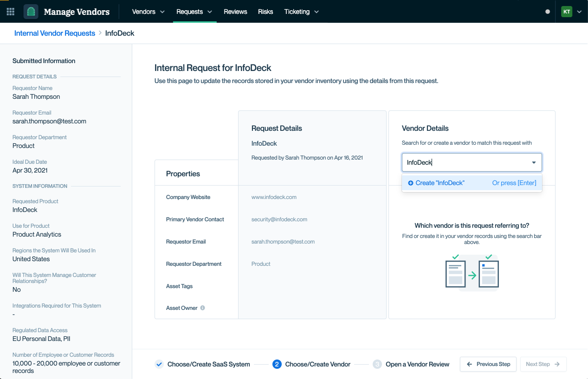Go to Internal Vendor Requests breadcrumb
Image resolution: width=588 pixels, height=379 pixels.
(55, 33)
